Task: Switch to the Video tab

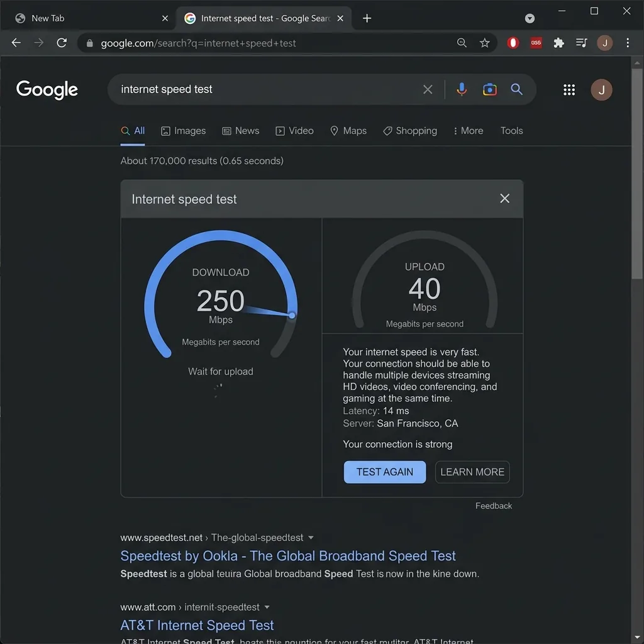Action: point(294,131)
